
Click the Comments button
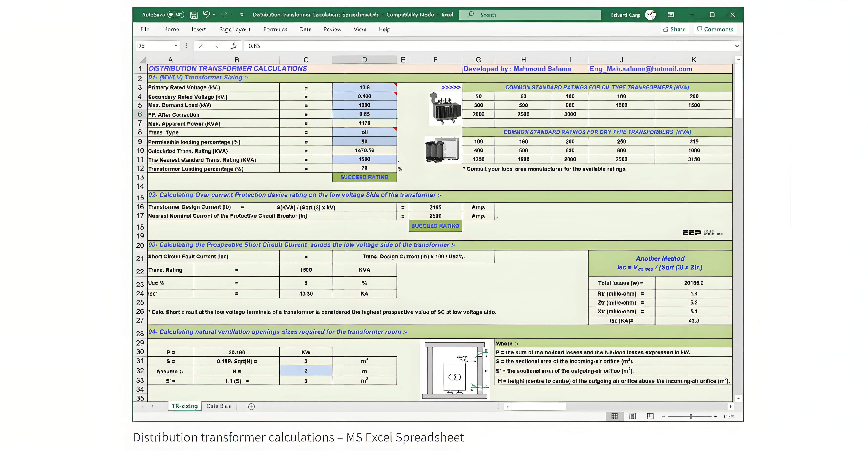point(715,29)
